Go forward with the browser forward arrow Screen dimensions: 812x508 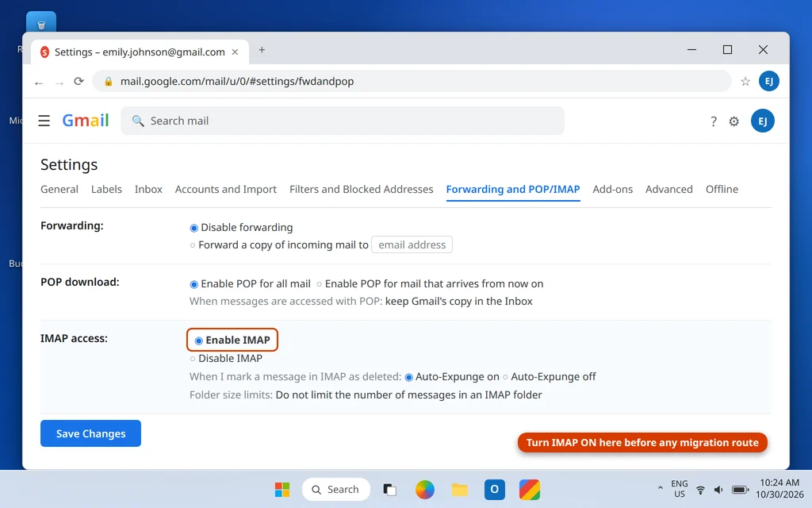coord(59,83)
